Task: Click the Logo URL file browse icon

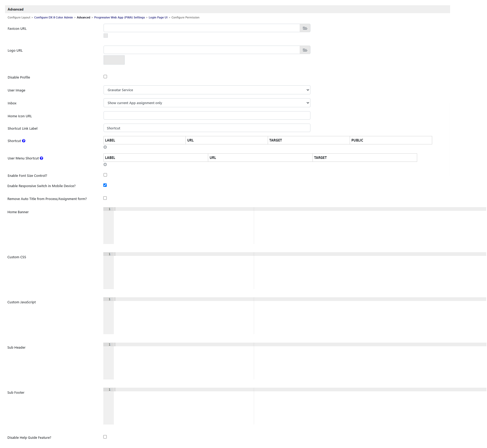Action: point(305,50)
